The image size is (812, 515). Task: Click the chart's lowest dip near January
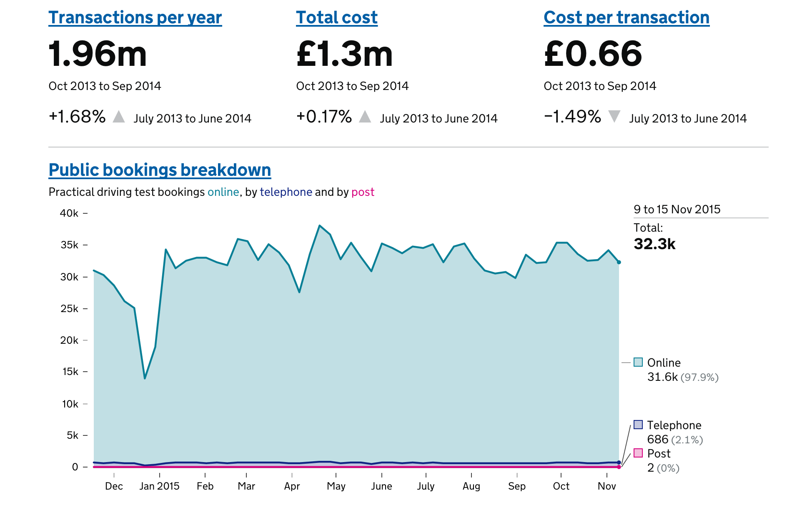point(145,378)
